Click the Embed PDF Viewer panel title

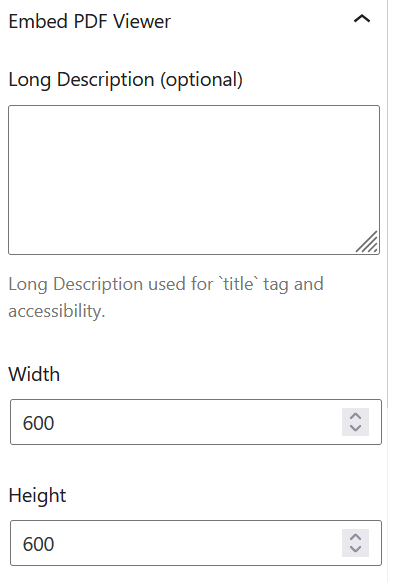pyautogui.click(x=89, y=21)
